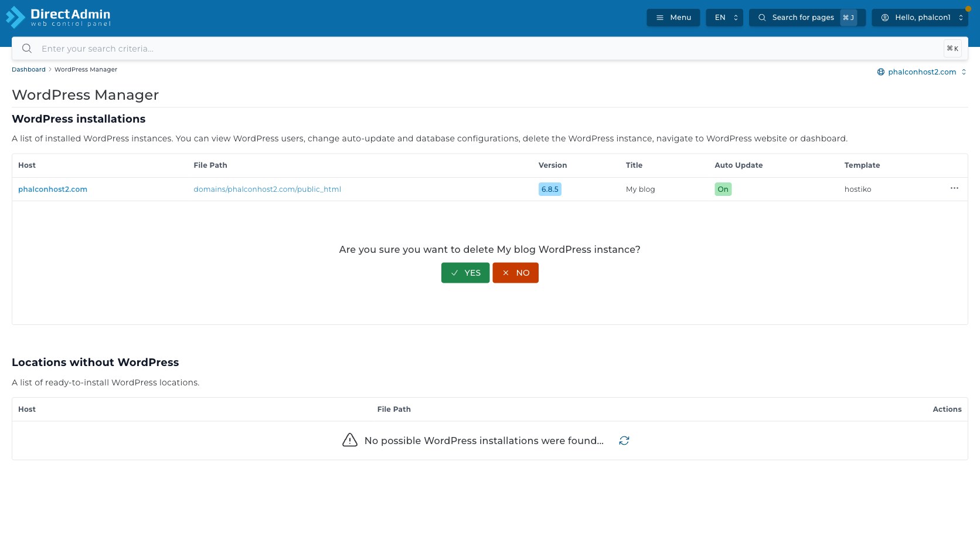Click the orange notification dot on the user button
The image size is (980, 552).
point(968,9)
